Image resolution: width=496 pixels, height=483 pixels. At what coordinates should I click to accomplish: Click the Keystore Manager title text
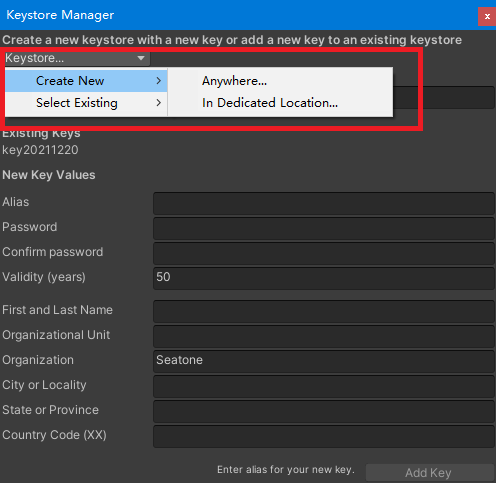[60, 15]
